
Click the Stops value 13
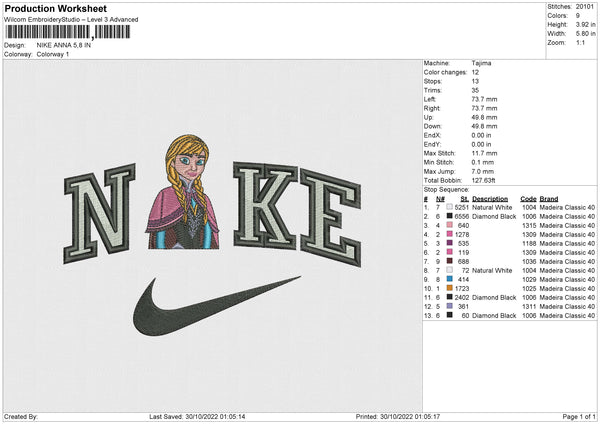(475, 81)
